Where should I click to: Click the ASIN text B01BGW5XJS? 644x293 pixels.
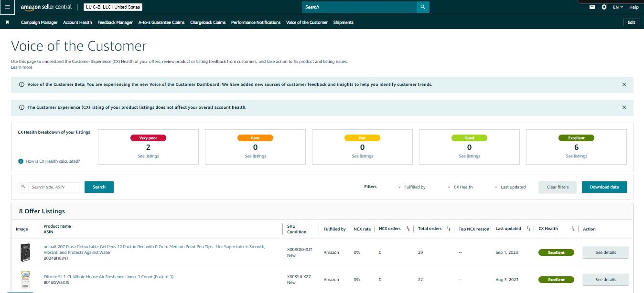click(56, 283)
